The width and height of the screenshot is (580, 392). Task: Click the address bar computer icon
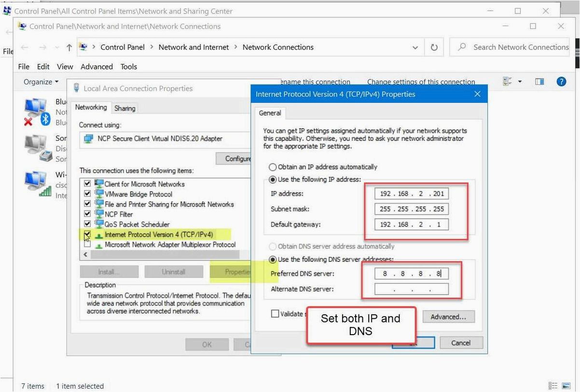point(83,47)
